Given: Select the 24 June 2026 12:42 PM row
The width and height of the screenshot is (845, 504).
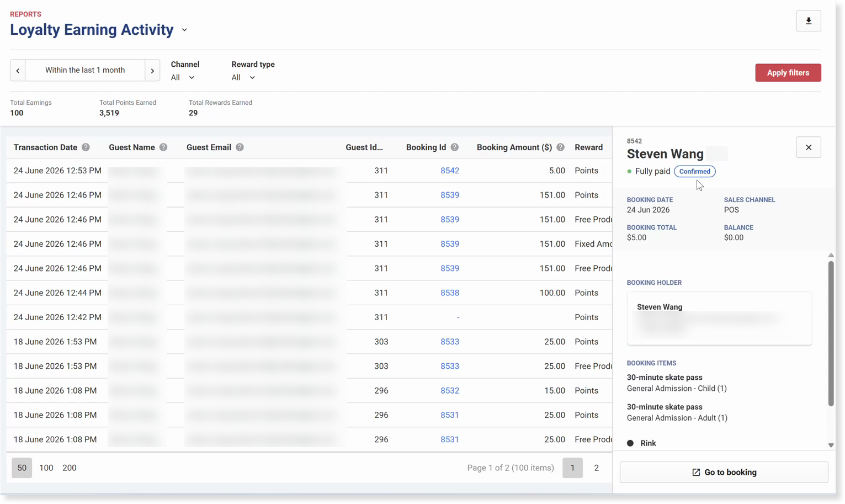Looking at the screenshot, I should click(x=309, y=317).
